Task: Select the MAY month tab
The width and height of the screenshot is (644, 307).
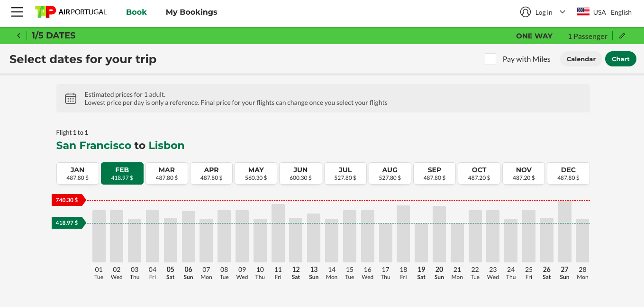Action: coord(256,174)
